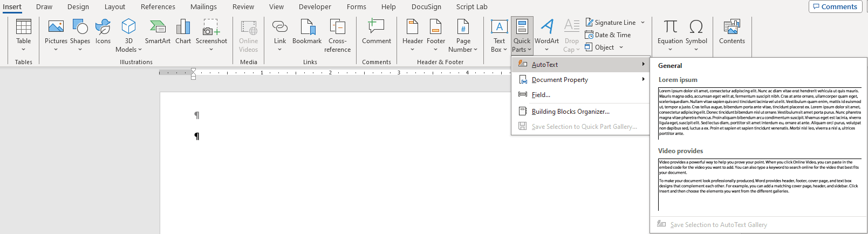Expand Signature Line dropdown arrow

(x=643, y=23)
